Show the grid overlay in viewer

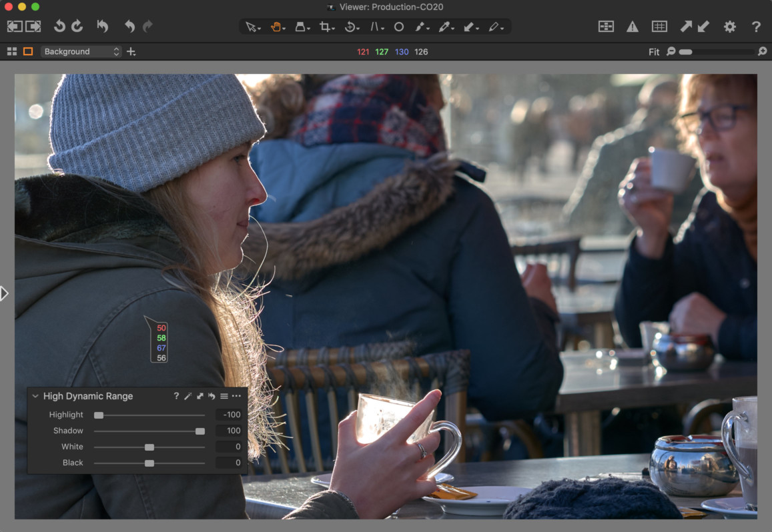[660, 27]
